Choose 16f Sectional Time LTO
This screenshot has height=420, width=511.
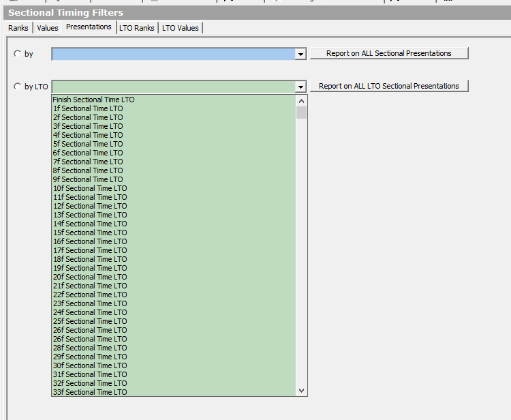174,241
